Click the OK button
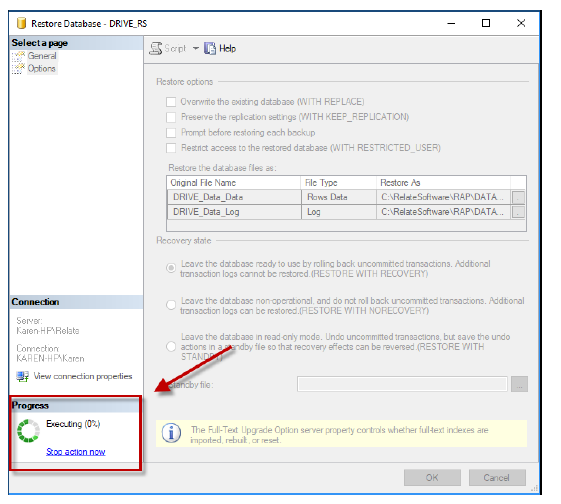 click(432, 478)
